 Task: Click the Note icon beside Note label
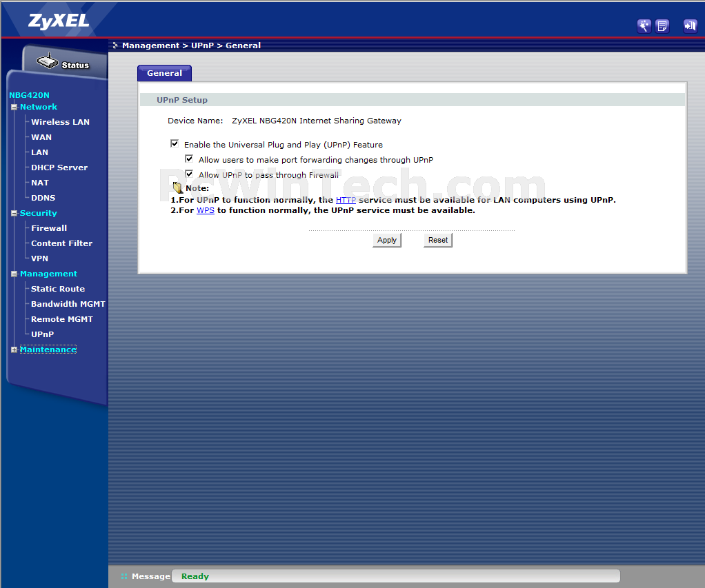(177, 187)
